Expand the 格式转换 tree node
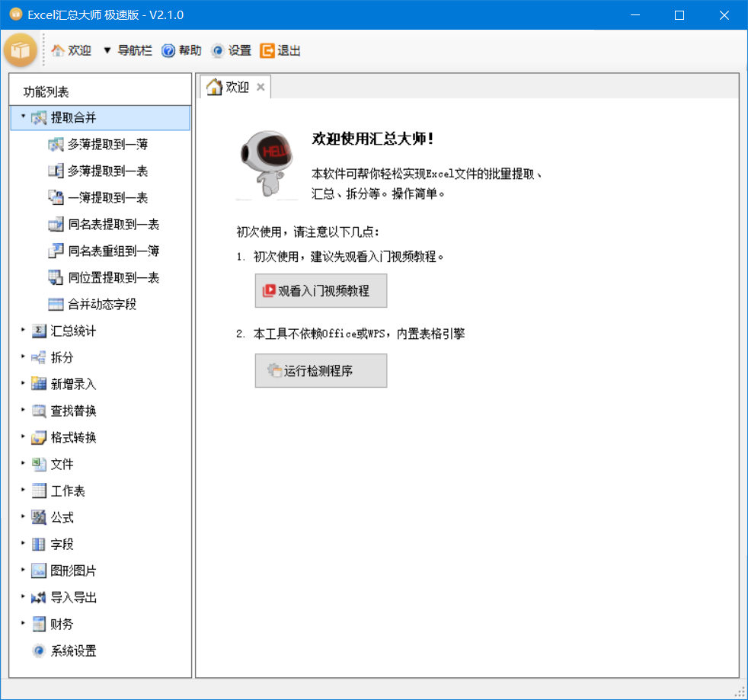The width and height of the screenshot is (748, 700). pyautogui.click(x=23, y=436)
